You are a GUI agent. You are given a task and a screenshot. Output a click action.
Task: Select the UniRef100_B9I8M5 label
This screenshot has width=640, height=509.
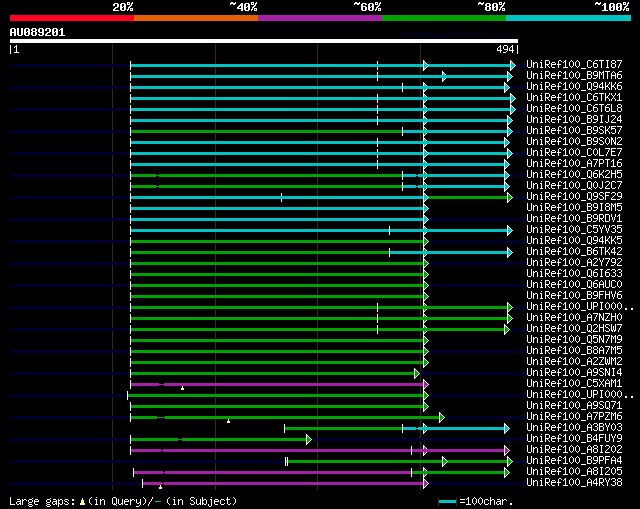574,208
